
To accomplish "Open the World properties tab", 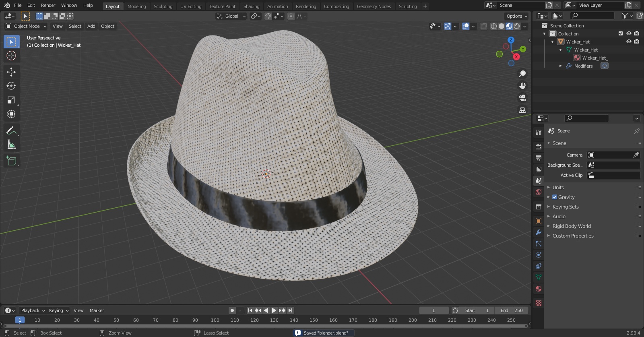I will (x=539, y=192).
